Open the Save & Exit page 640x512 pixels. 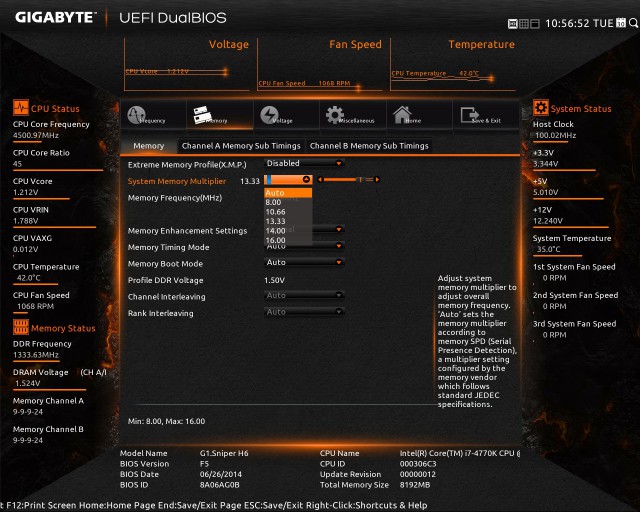coord(486,115)
